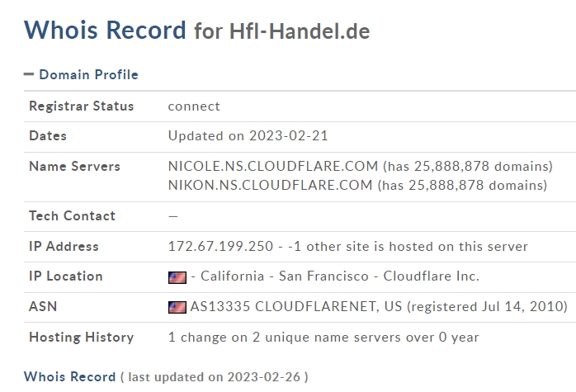
Task: Select 'California - San Francisco - Cloudflare Inc.' text
Action: (x=340, y=276)
